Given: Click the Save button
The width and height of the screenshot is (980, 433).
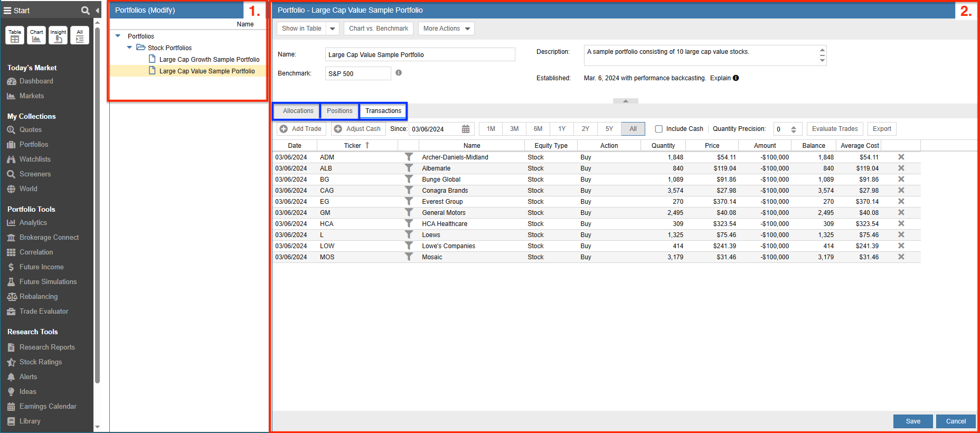Looking at the screenshot, I should 912,421.
